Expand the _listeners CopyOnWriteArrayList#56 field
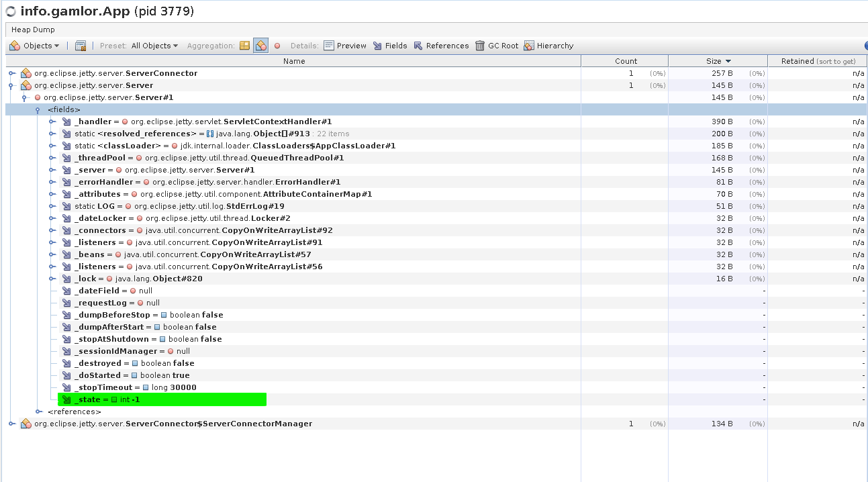The height and width of the screenshot is (482, 868). pos(52,267)
